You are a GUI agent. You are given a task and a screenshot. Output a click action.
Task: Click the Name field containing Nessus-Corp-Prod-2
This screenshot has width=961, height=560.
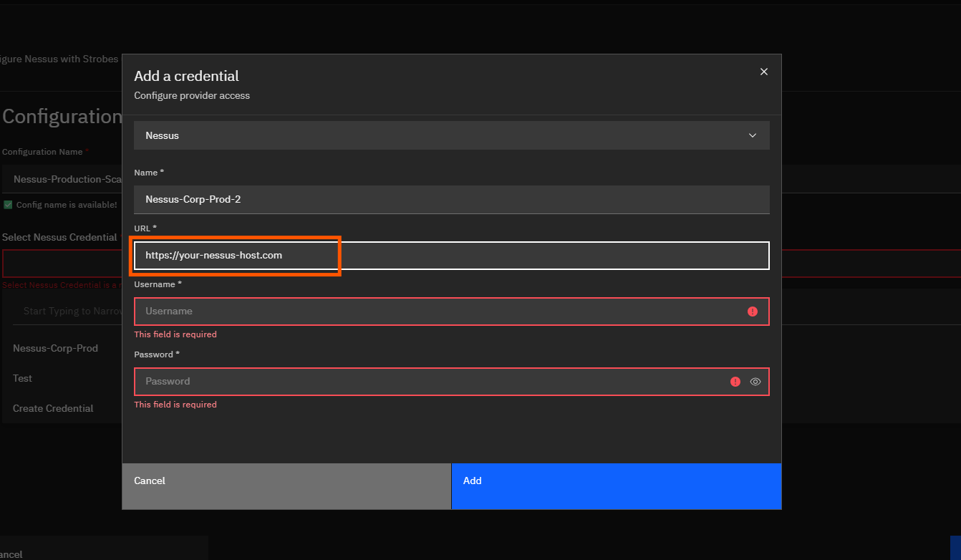pos(452,199)
